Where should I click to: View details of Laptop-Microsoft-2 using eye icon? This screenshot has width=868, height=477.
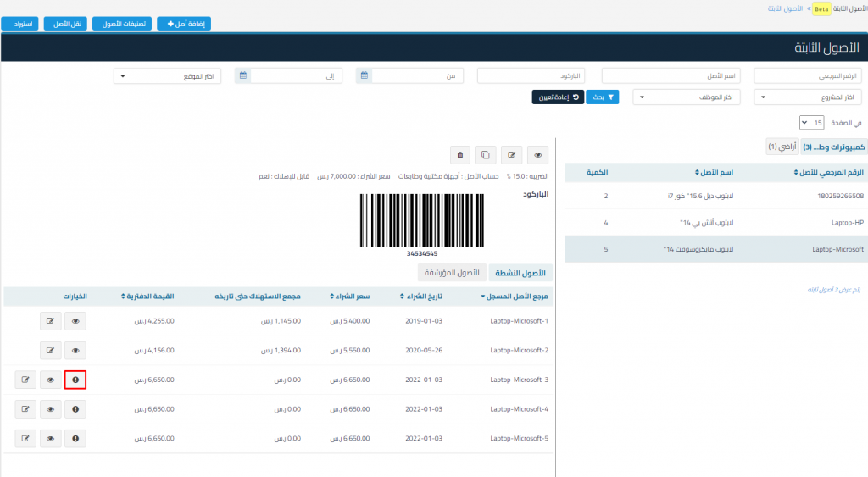[x=75, y=351]
